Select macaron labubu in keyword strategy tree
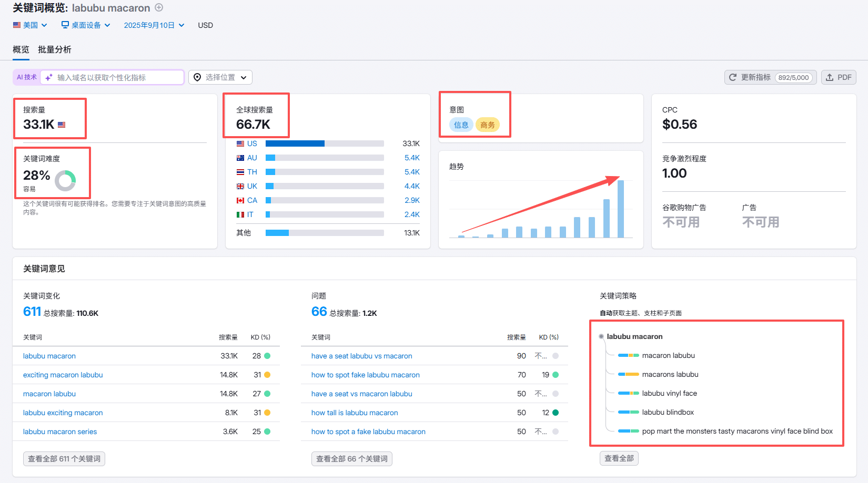This screenshot has height=483, width=868. [x=669, y=355]
